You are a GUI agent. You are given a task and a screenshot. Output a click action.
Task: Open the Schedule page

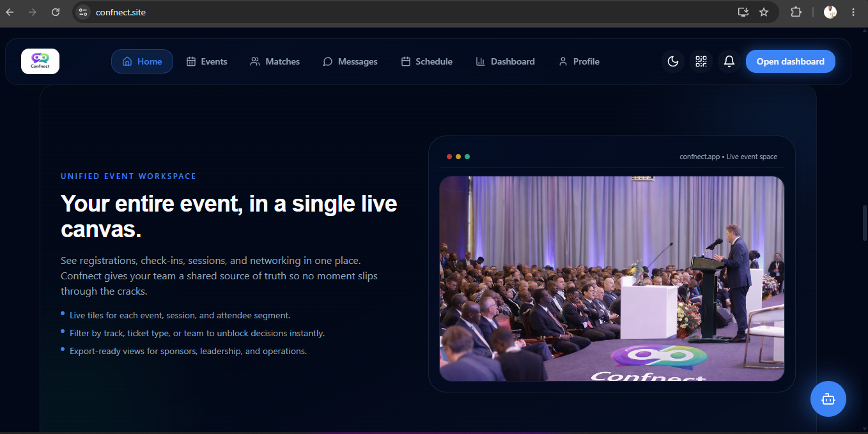tap(427, 61)
